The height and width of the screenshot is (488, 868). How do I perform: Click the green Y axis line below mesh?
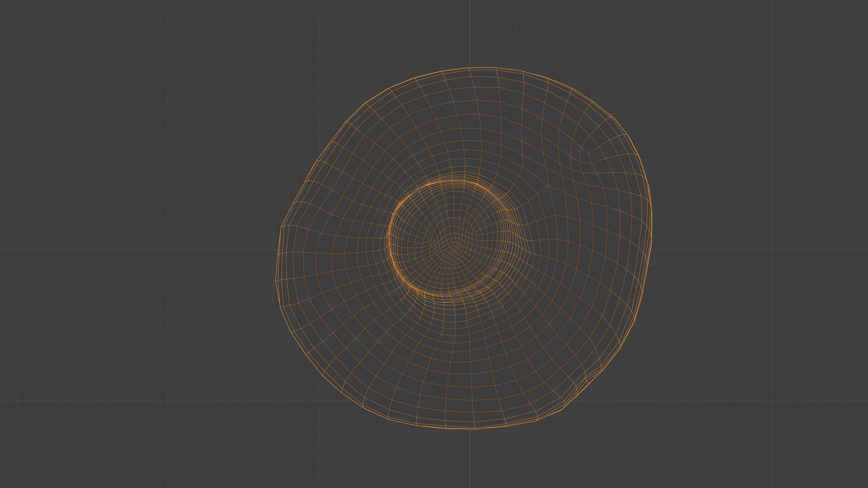[470, 458]
